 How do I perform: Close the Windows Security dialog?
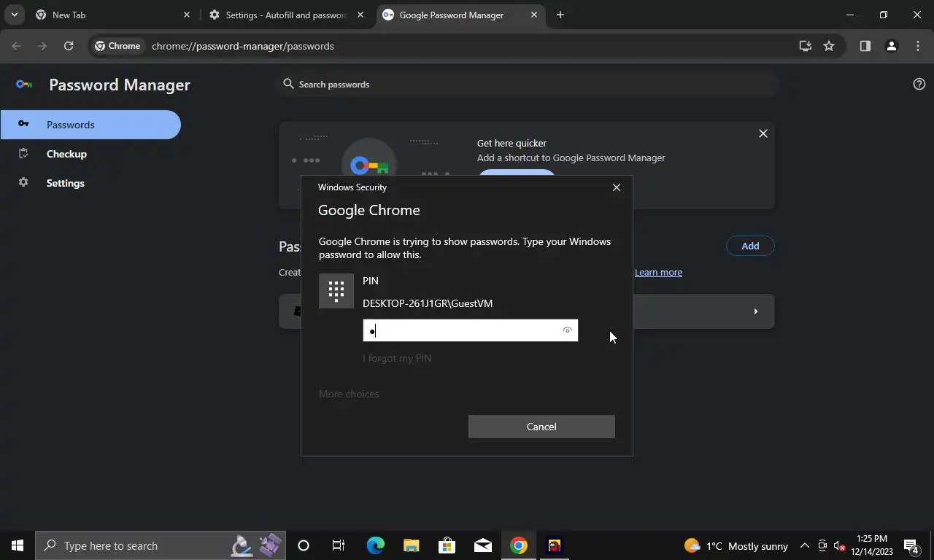click(x=617, y=187)
